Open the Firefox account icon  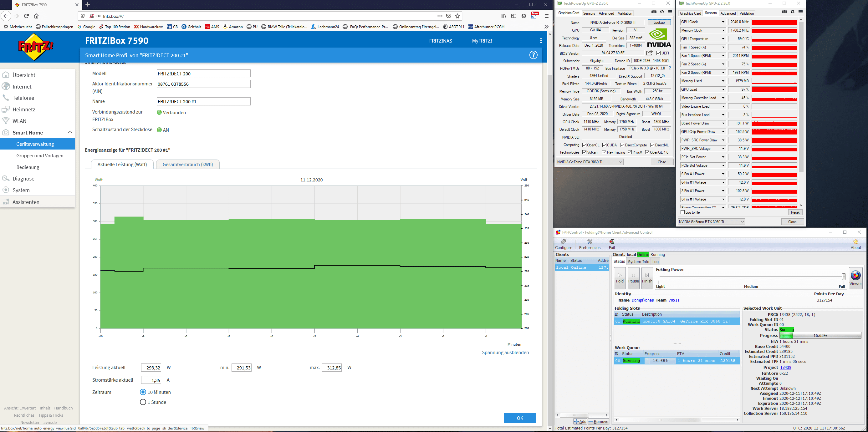click(x=523, y=16)
